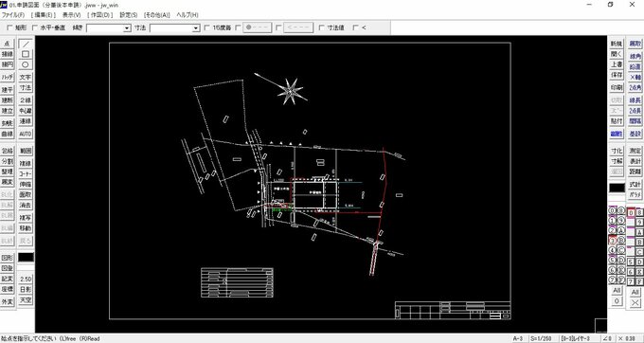Click the S=1/250 scale in status bar
This screenshot has height=343, width=644.
coord(541,339)
